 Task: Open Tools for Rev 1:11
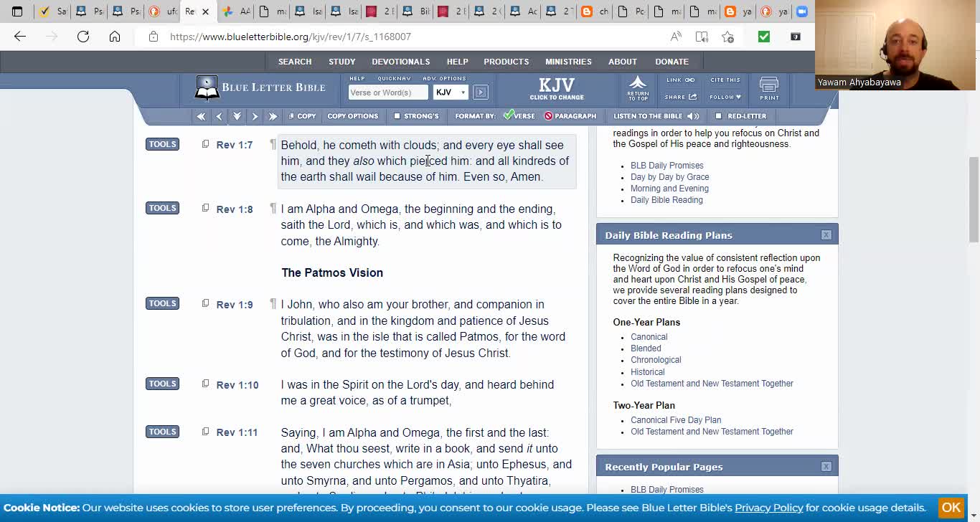[162, 432]
